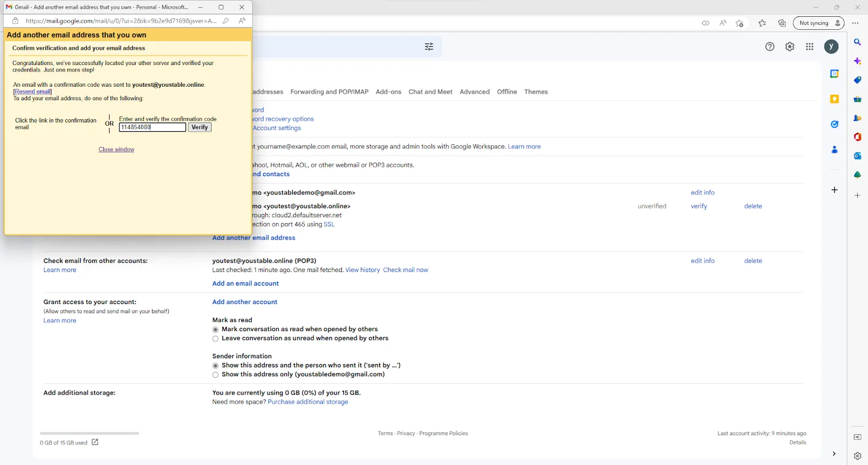Viewport: 868px width, 465px height.
Task: Open Games icon in Edge sidebar
Action: click(x=858, y=118)
